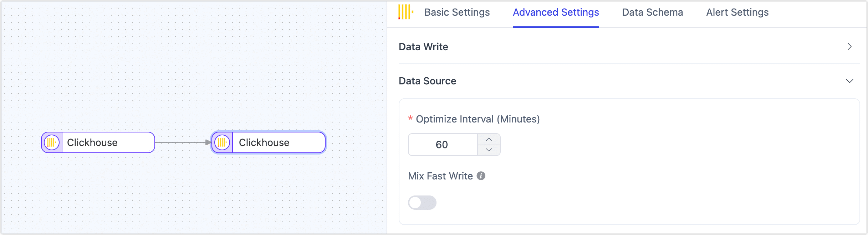Open the Data Schema tab
The height and width of the screenshot is (235, 868).
click(x=652, y=12)
